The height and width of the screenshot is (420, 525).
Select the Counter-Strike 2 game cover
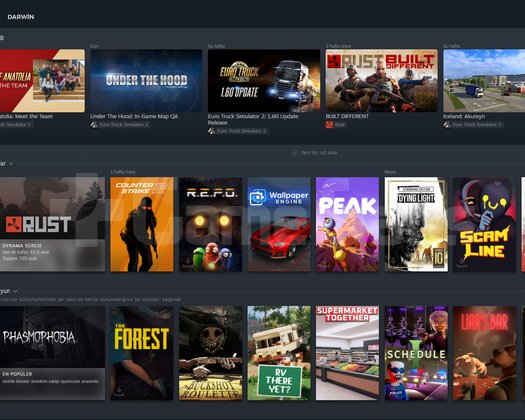[142, 224]
